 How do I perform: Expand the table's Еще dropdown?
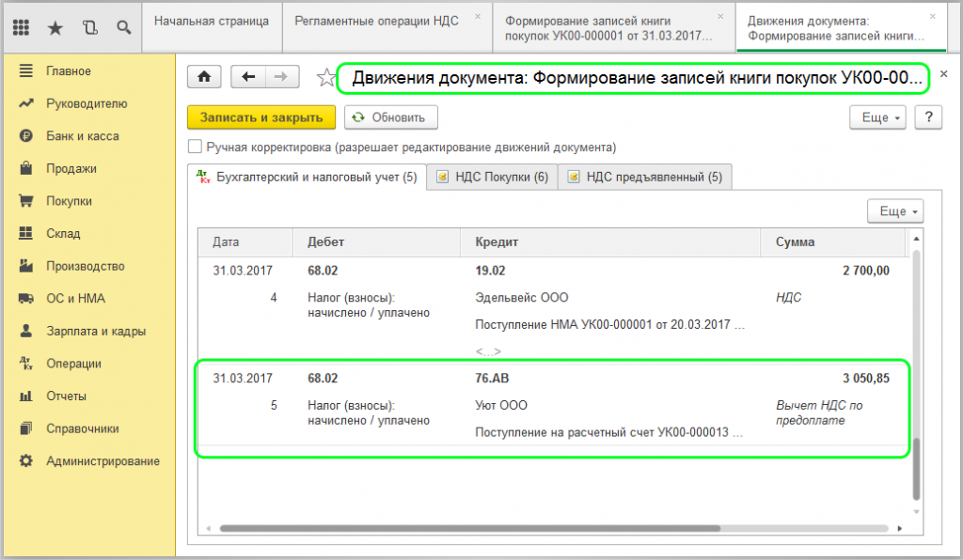tap(893, 211)
